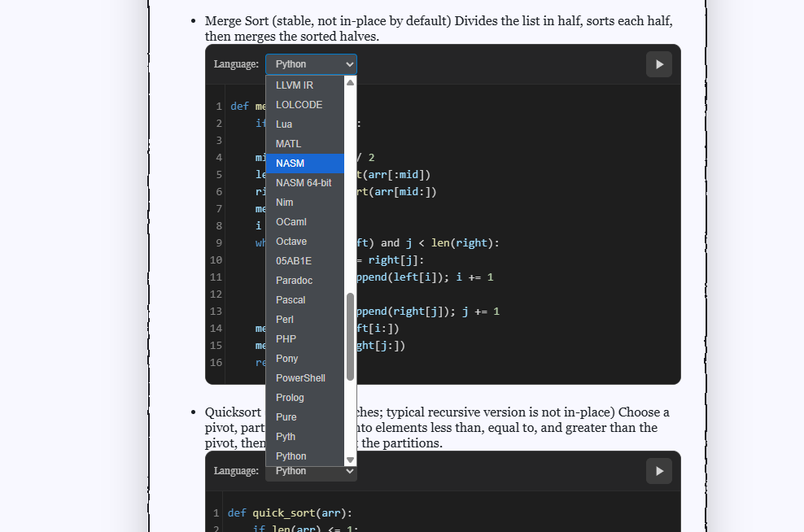Click the Quicksort description paragraph

(437, 427)
